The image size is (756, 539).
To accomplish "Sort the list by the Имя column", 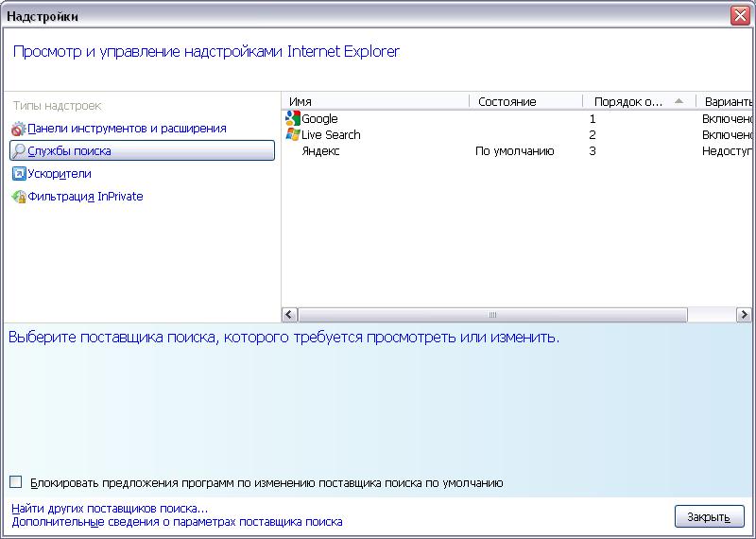I will coord(375,102).
